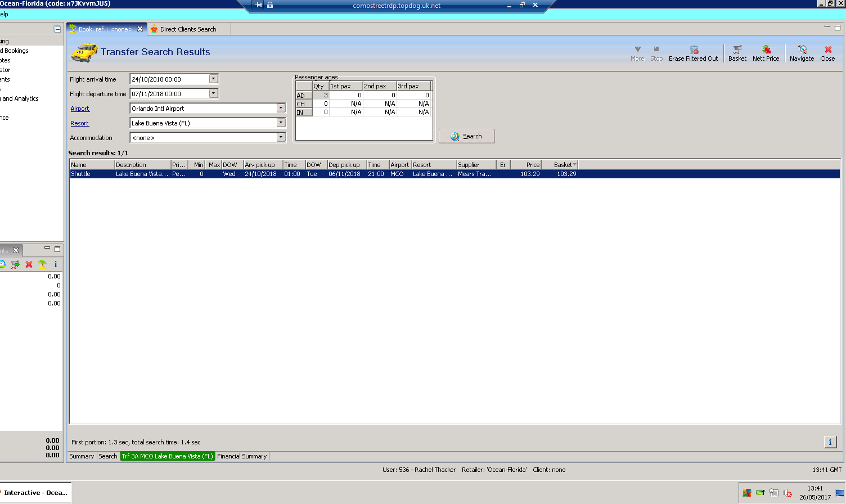
Task: Close the lower left panel tab
Action: click(x=16, y=250)
